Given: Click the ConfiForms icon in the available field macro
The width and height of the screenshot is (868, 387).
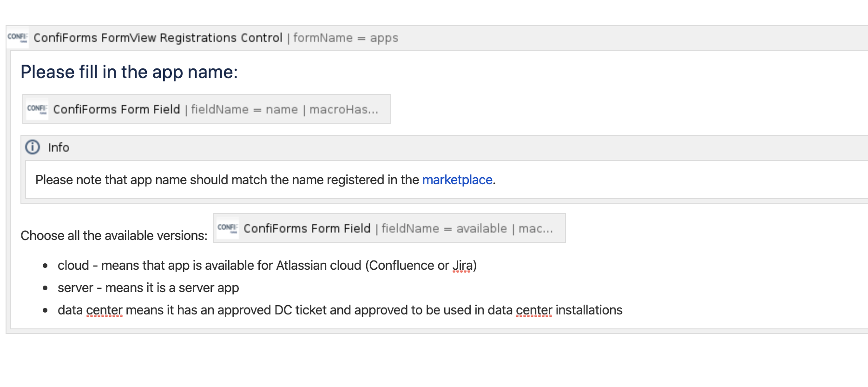Looking at the screenshot, I should coord(228,228).
